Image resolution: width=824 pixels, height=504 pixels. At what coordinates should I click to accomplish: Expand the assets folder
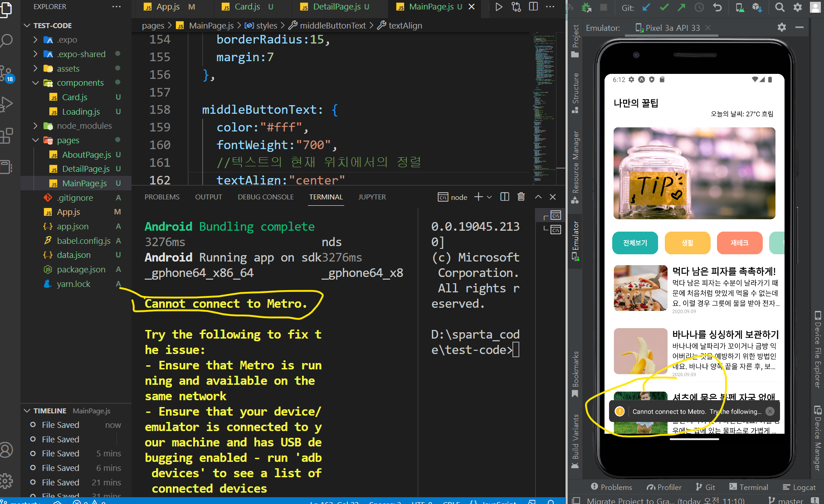coord(35,68)
